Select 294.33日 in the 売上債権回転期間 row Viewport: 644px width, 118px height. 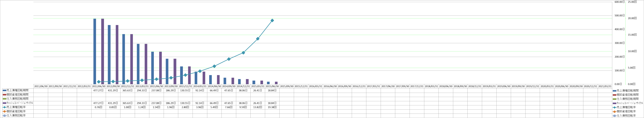(x=142, y=90)
